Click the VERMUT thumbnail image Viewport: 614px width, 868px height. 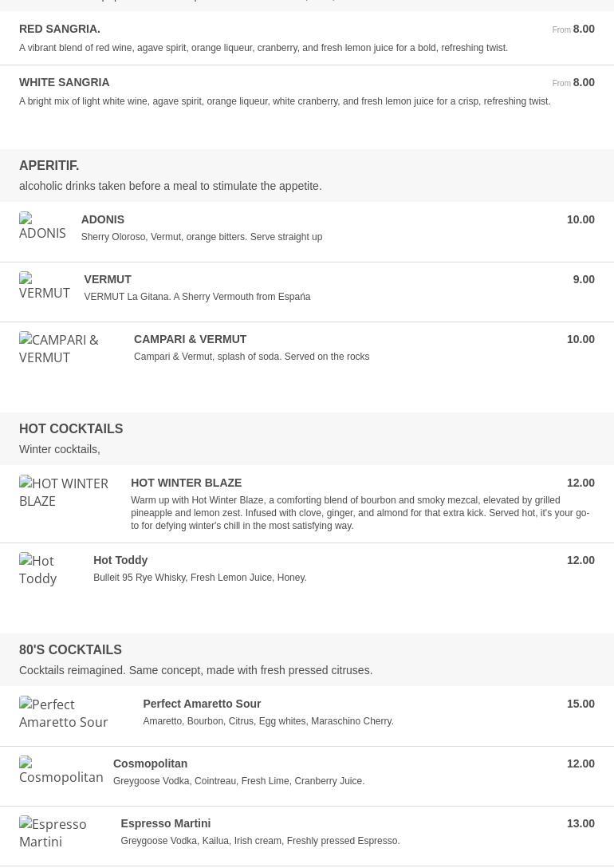coord(44,286)
